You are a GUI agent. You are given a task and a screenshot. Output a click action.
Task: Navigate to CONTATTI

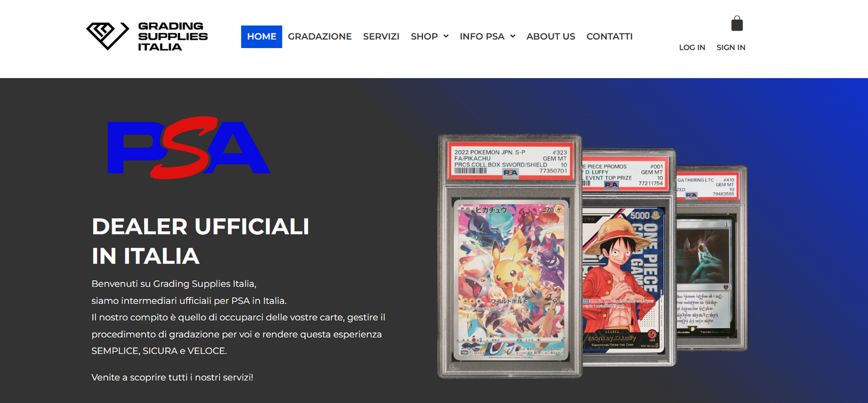(609, 36)
